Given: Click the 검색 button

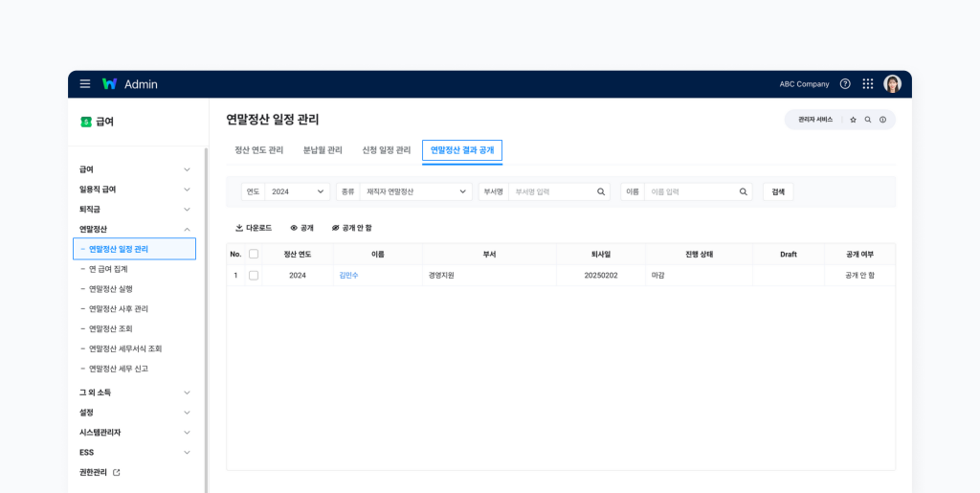Looking at the screenshot, I should pos(778,191).
